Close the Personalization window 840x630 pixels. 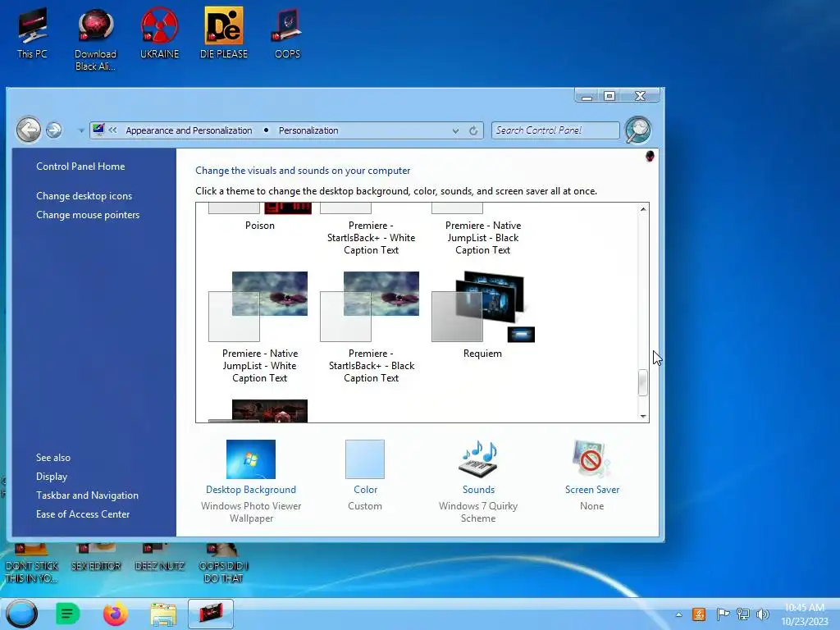[x=640, y=96]
